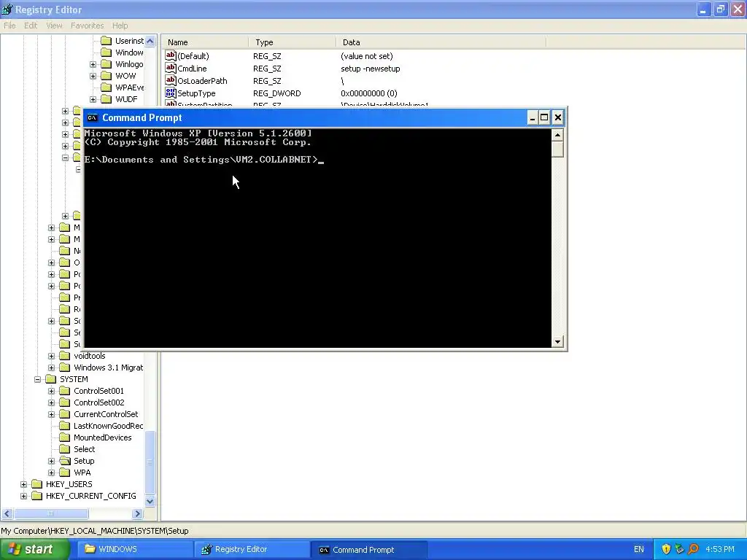
Task: Switch to Registry Editor taskbar button
Action: pos(252,549)
